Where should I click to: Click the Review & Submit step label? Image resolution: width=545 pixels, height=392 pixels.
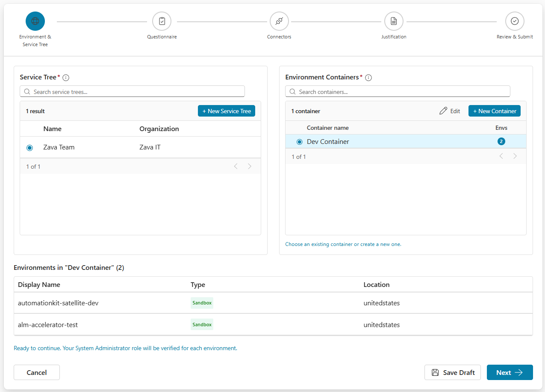[x=515, y=37]
